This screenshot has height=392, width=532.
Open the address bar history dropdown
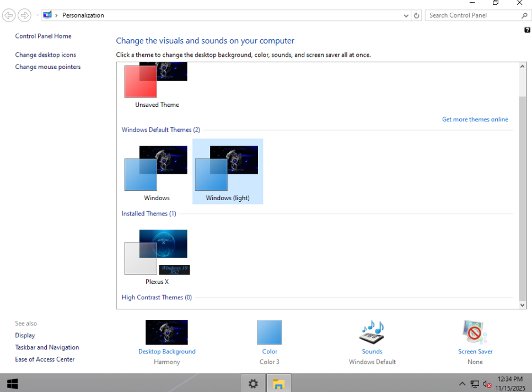coord(406,15)
